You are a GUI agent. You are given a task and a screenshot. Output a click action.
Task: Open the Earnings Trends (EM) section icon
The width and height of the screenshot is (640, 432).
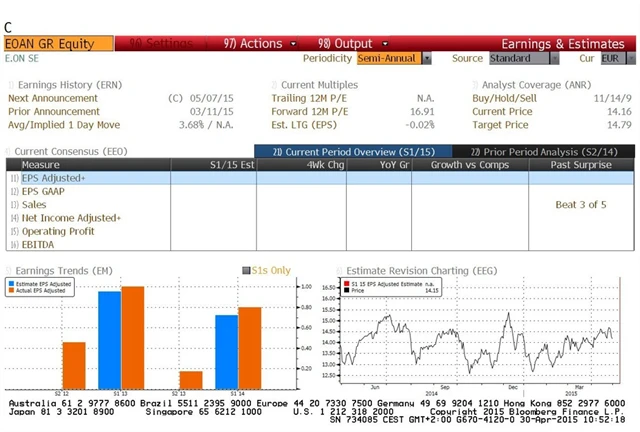pyautogui.click(x=11, y=270)
